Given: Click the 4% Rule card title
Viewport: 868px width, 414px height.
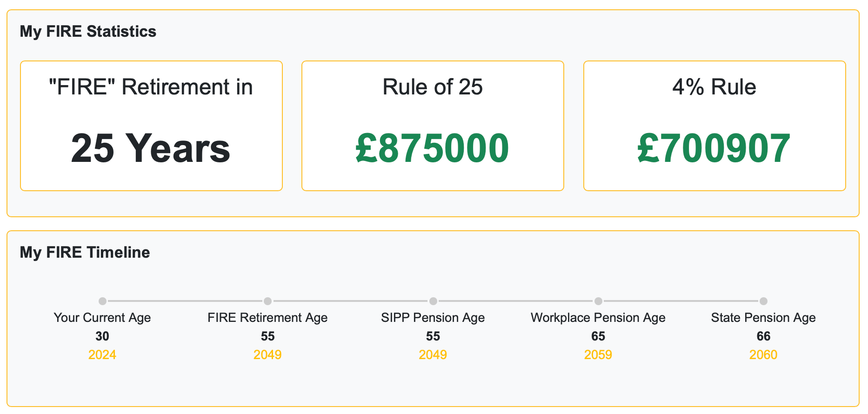Looking at the screenshot, I should [x=714, y=87].
